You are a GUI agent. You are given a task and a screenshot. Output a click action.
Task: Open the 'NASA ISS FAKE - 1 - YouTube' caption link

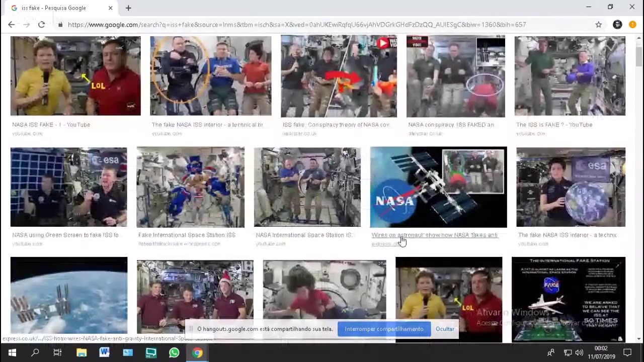coord(51,125)
